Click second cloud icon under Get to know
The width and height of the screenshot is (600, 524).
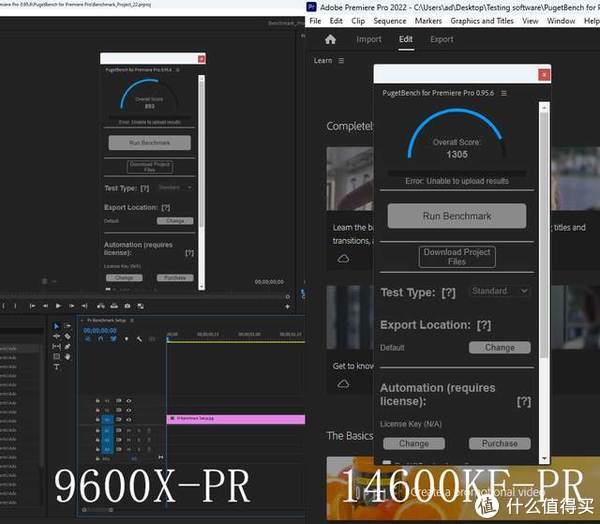click(343, 384)
